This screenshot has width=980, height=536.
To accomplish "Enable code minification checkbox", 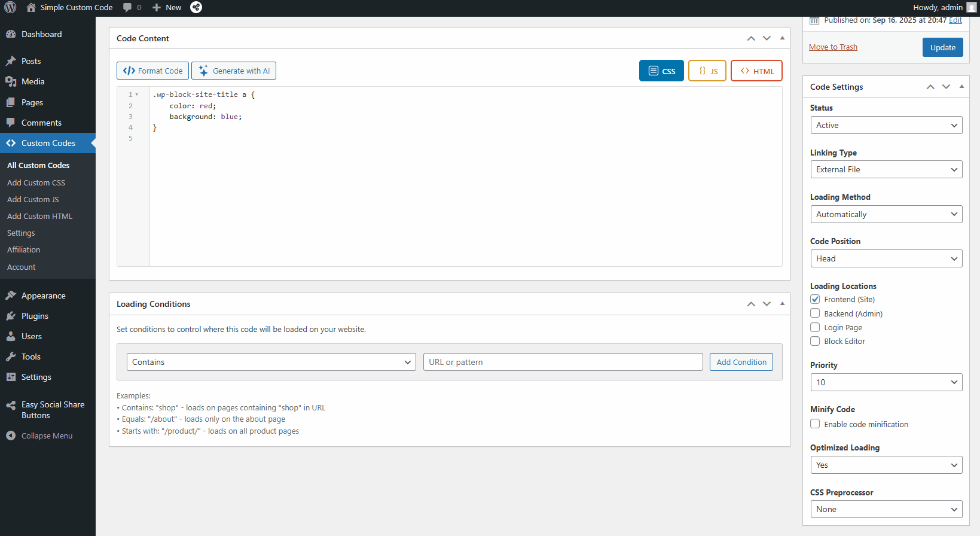I will click(x=815, y=424).
